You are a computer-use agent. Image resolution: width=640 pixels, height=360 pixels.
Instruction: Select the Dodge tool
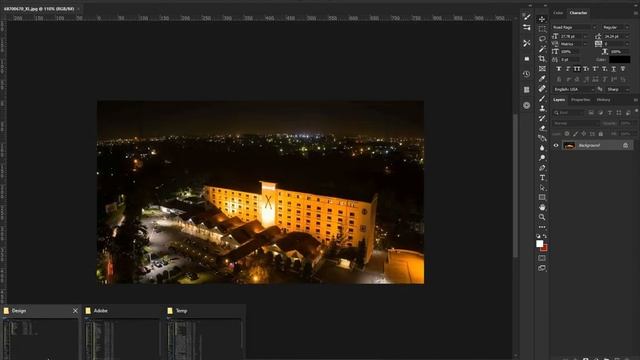coord(542,158)
